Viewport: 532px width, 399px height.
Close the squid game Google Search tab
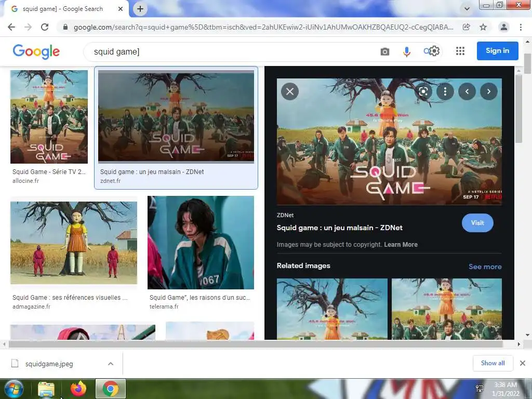tap(121, 9)
